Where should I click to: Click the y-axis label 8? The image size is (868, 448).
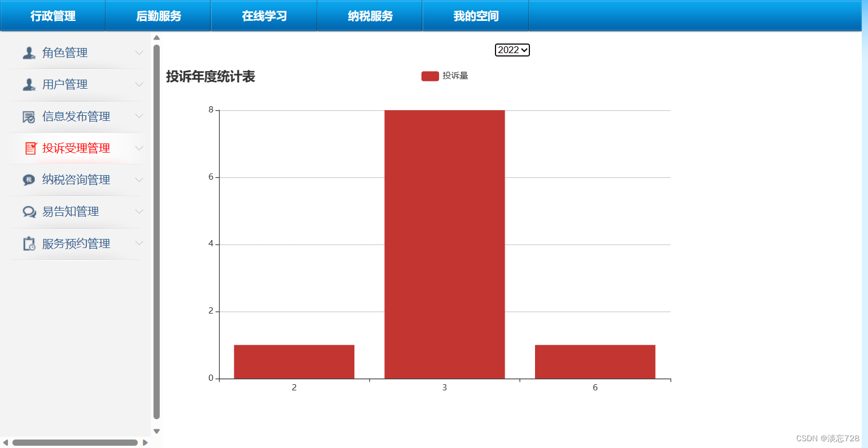coord(211,110)
